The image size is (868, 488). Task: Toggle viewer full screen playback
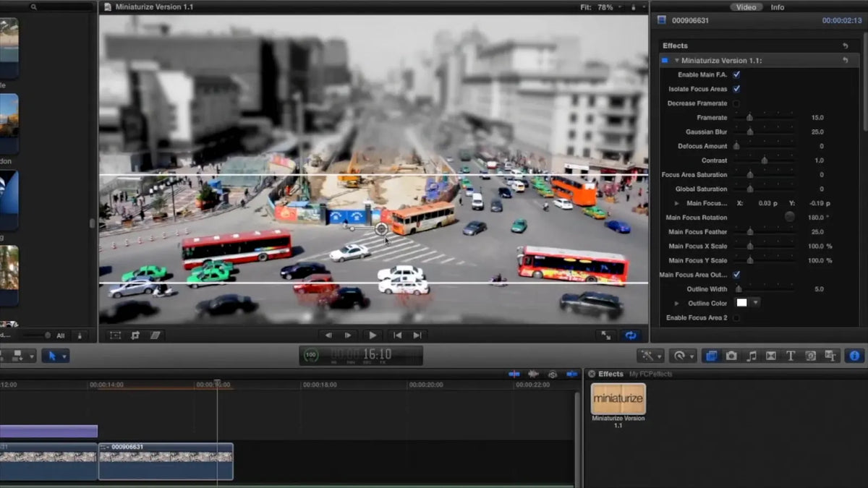click(605, 335)
